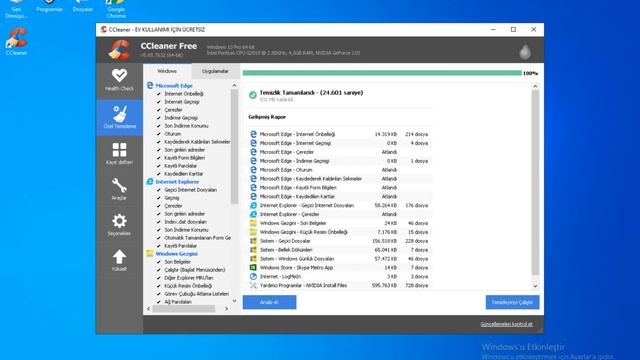Toggle İnternet Geçmişi checkbox
Image resolution: width=640 pixels, height=360 pixels.
(159, 102)
